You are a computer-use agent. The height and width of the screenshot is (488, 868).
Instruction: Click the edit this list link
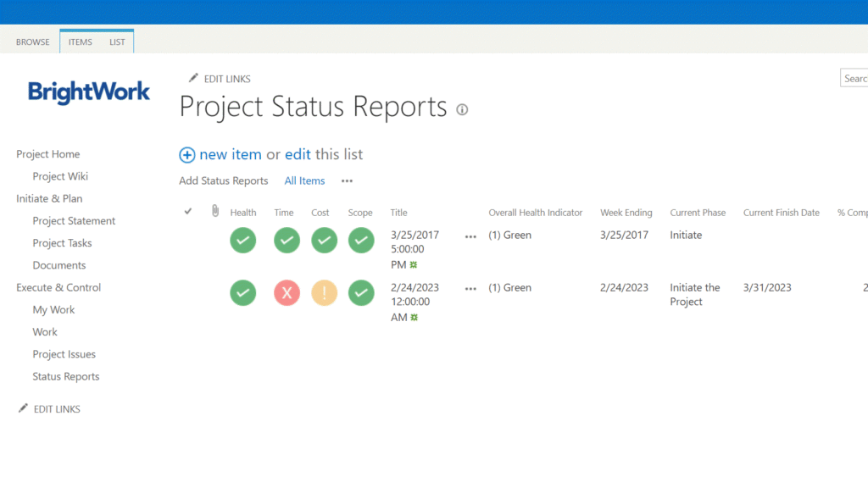[298, 154]
